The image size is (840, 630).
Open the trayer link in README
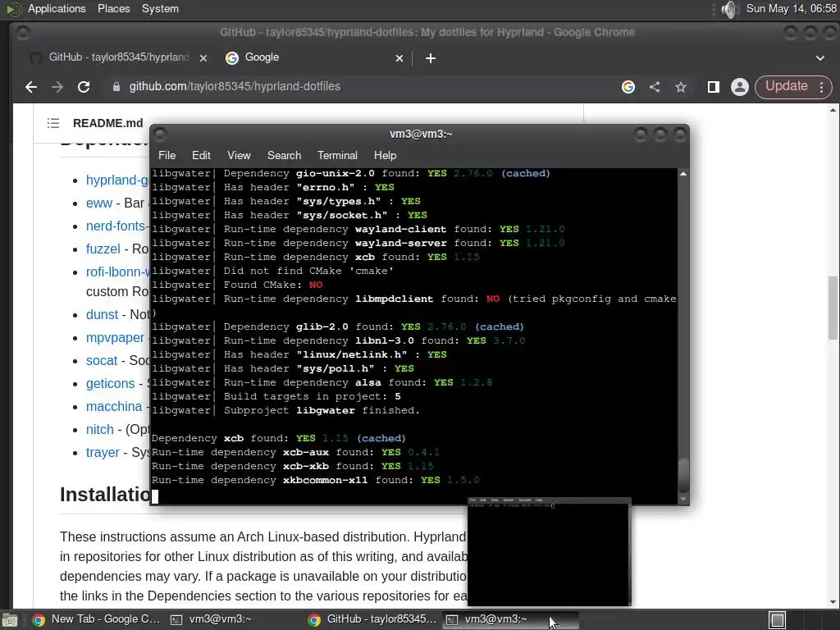pyautogui.click(x=103, y=453)
